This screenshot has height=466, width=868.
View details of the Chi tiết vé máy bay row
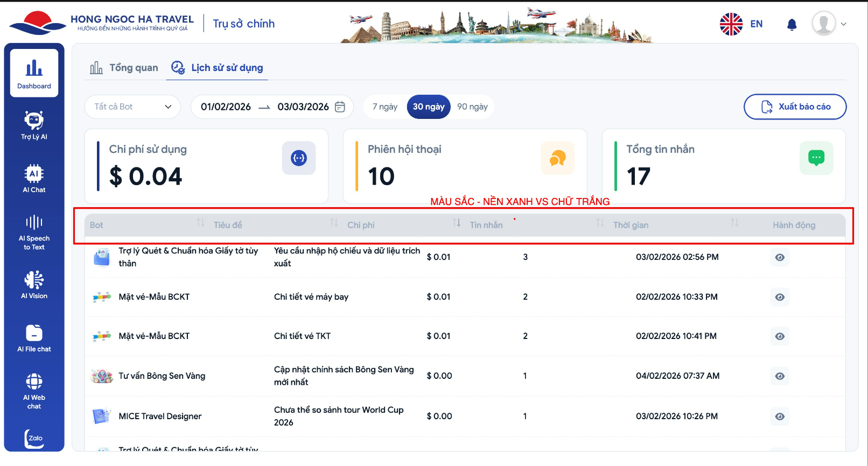pyautogui.click(x=779, y=297)
